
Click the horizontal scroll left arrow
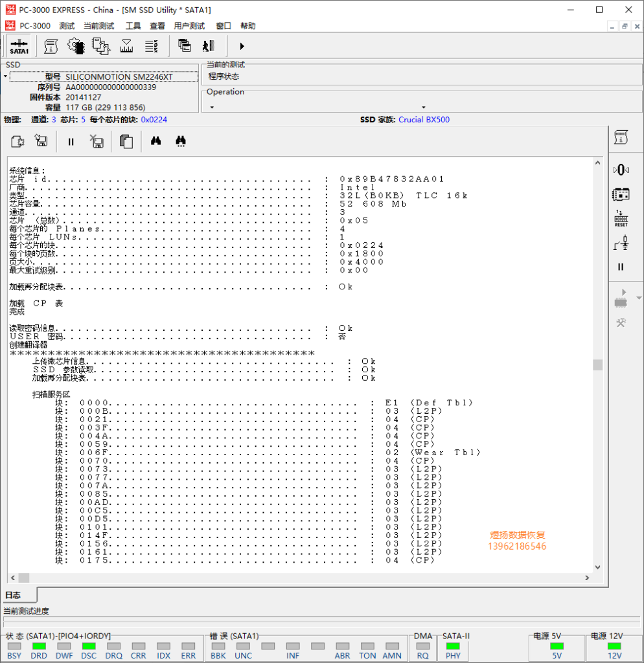click(x=13, y=578)
